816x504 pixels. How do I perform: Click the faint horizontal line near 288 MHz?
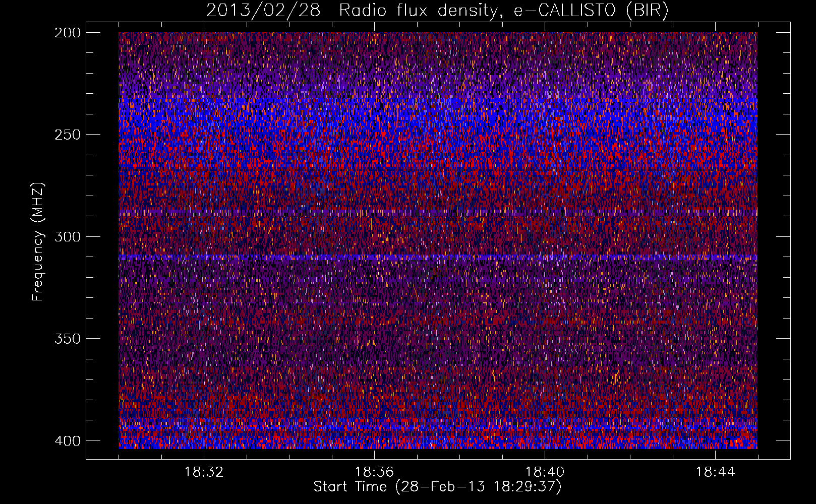[x=438, y=213]
